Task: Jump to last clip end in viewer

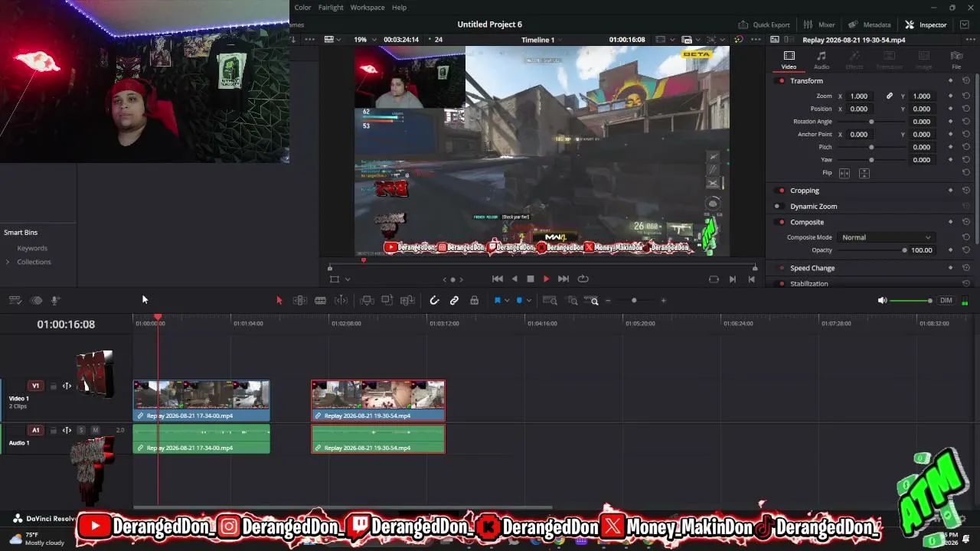Action: [x=751, y=279]
